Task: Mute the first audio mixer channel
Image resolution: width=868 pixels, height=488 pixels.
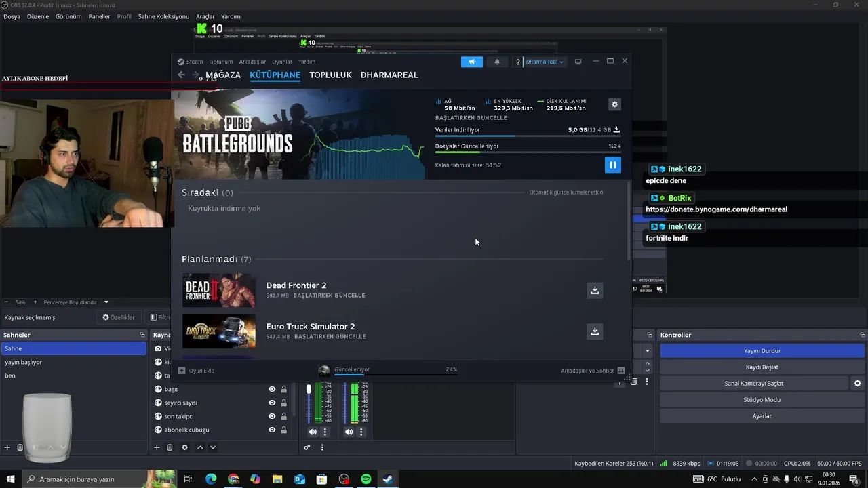Action: click(313, 432)
